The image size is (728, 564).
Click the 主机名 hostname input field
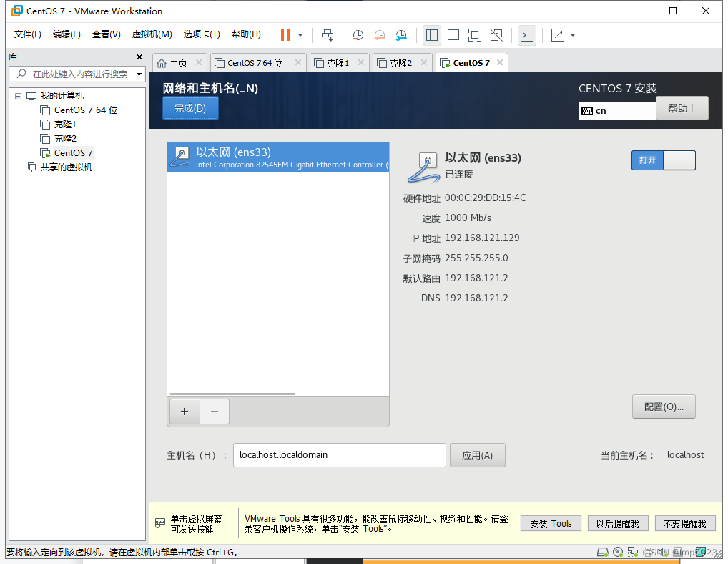tap(340, 455)
